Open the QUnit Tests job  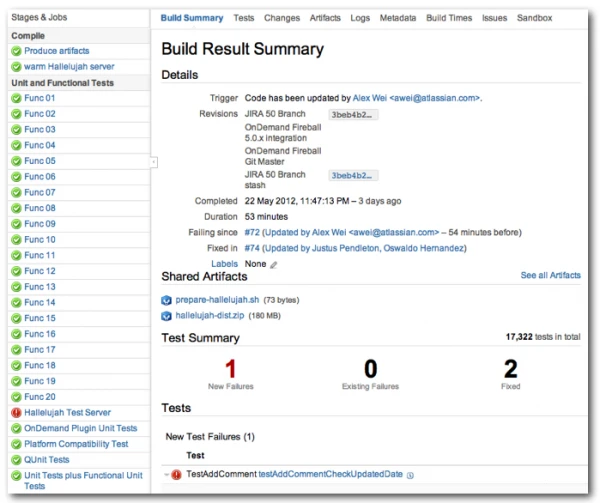coord(47,460)
